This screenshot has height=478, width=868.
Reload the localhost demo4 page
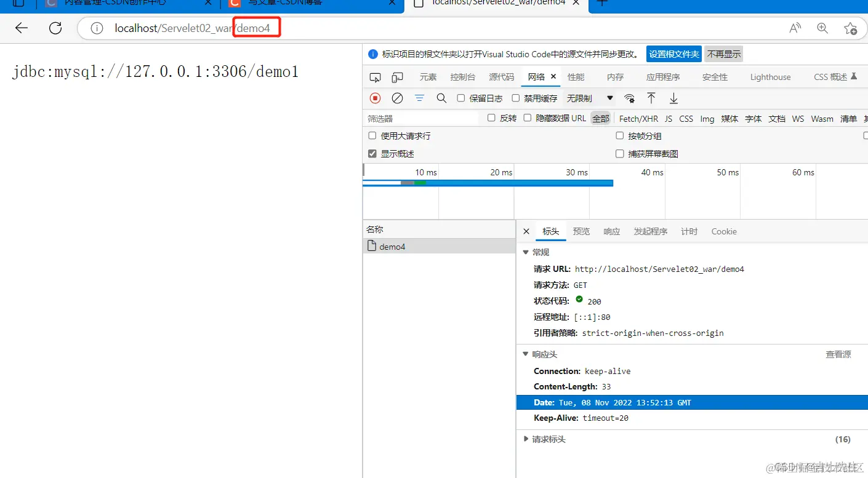(x=55, y=28)
